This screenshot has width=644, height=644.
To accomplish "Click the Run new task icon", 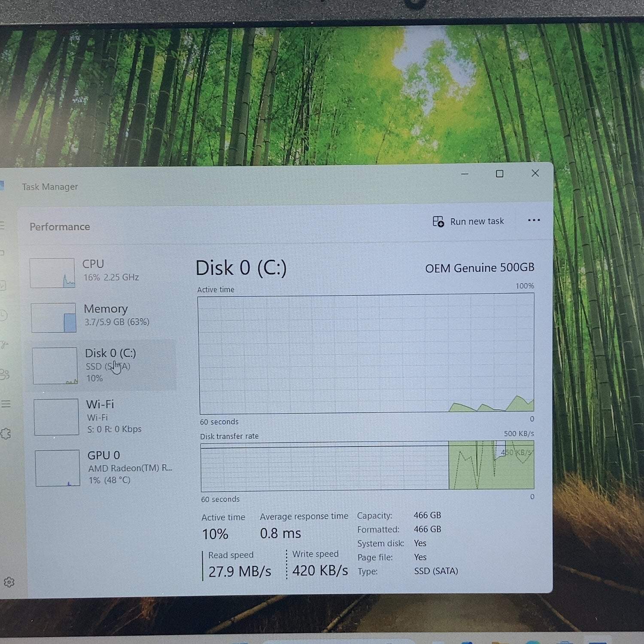I will tap(438, 222).
